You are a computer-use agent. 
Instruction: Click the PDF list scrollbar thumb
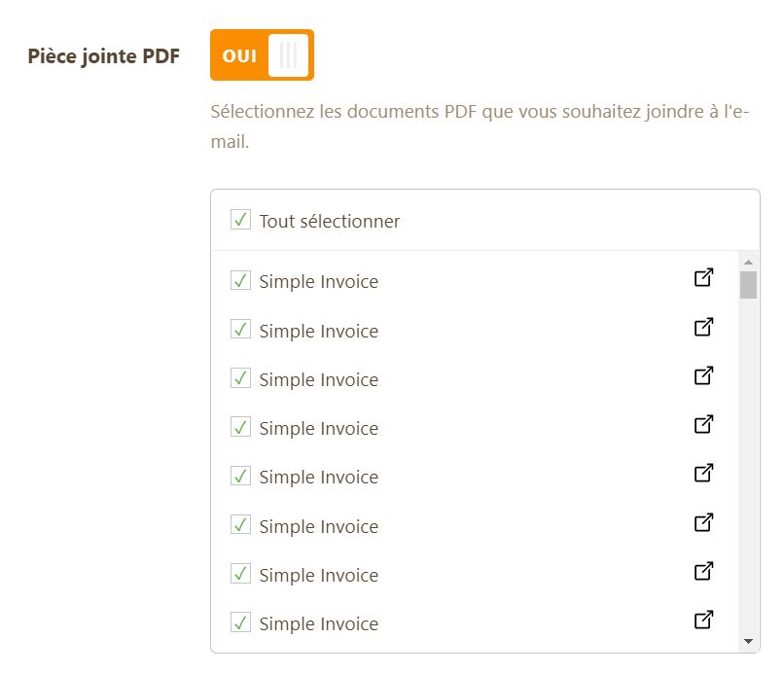pyautogui.click(x=748, y=285)
